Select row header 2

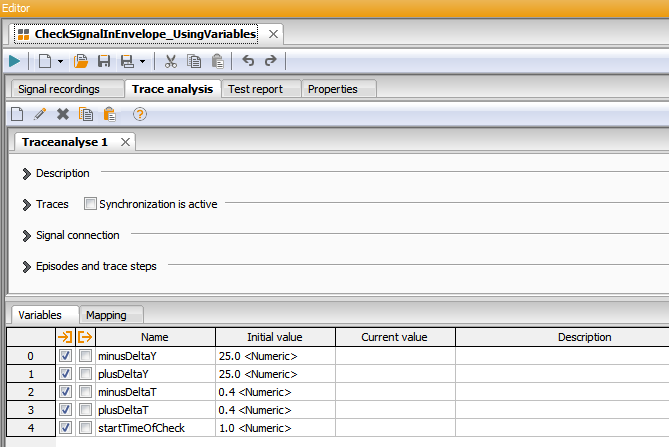coord(31,392)
